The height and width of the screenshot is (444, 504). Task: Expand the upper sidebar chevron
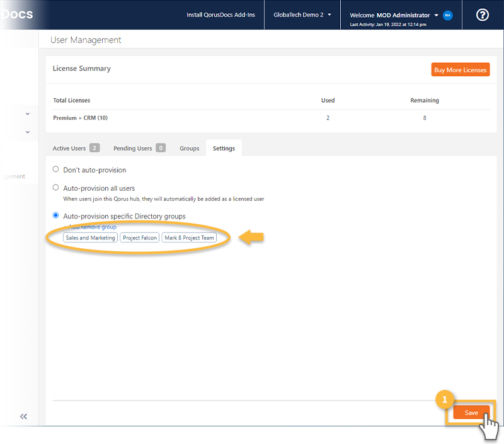click(x=28, y=114)
